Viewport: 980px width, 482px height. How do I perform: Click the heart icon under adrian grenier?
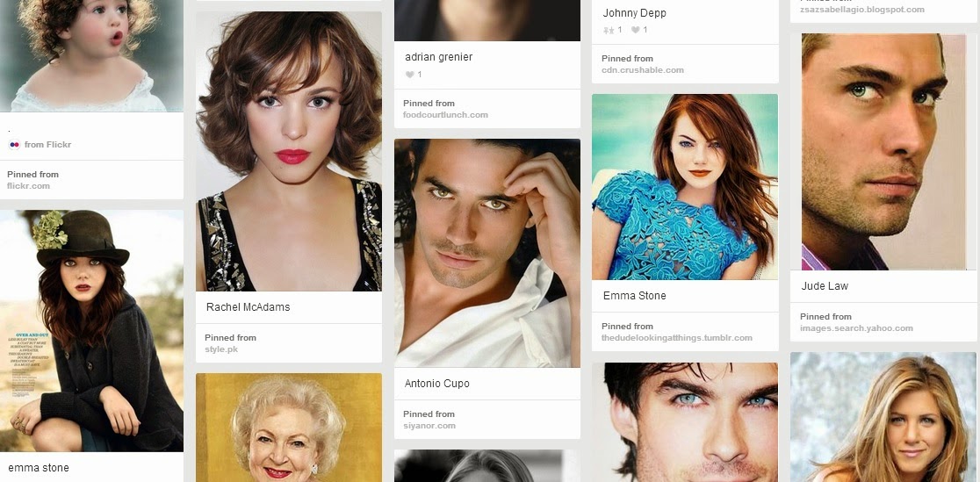tap(409, 75)
